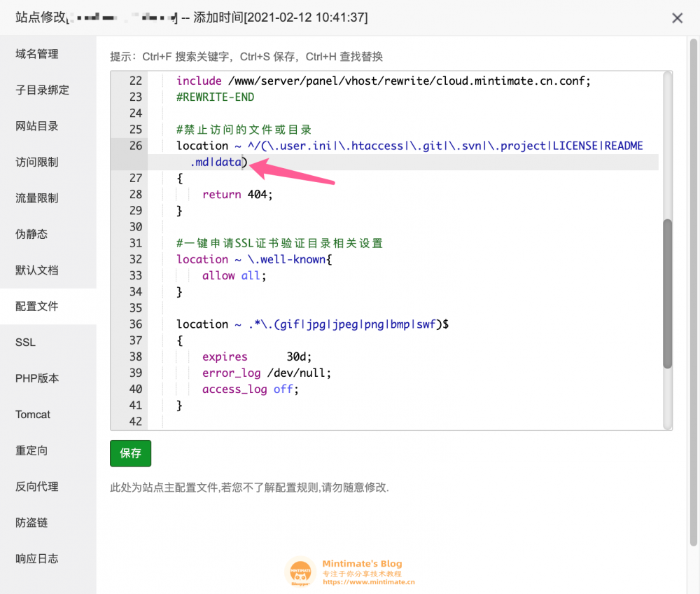Select the 默认文档 tab
This screenshot has width=700, height=594.
37,270
